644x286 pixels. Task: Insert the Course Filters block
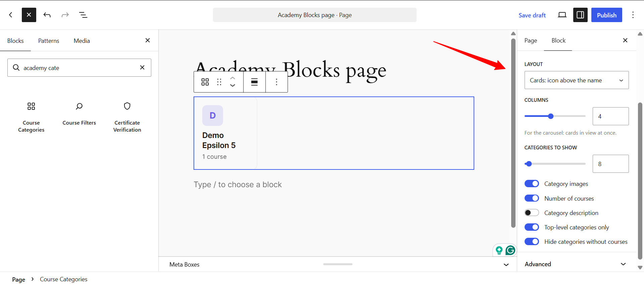coord(79,114)
